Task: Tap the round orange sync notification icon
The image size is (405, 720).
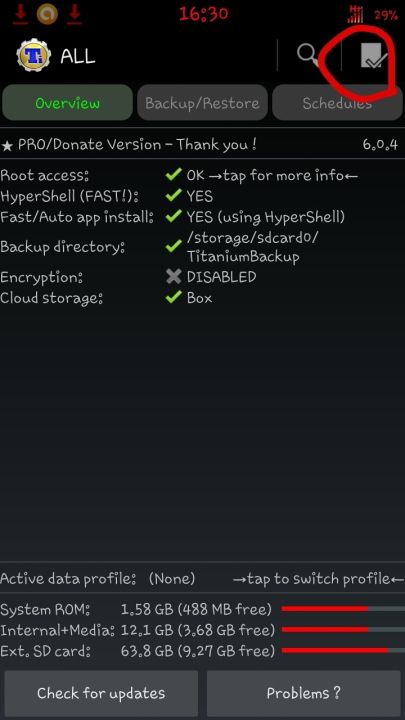Action: tap(47, 14)
